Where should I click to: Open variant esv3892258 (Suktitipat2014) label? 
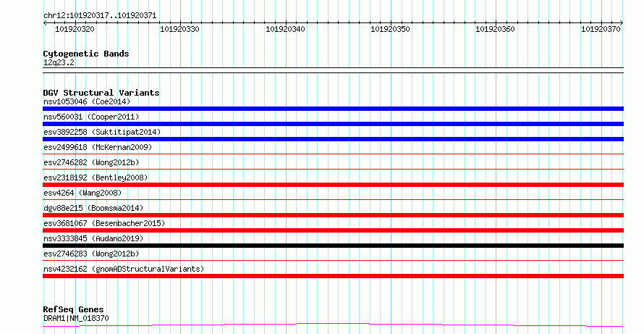[102, 132]
